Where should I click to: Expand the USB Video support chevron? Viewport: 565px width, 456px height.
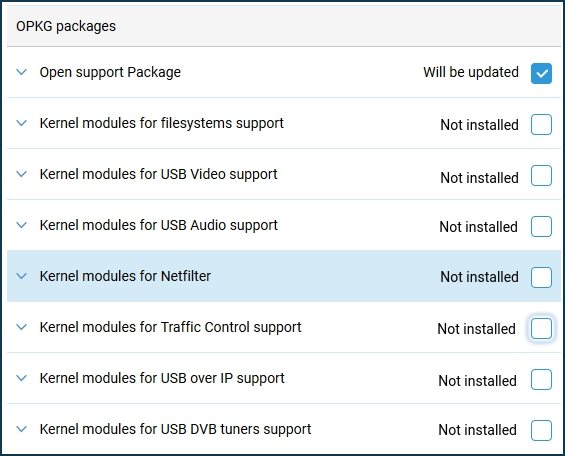point(22,174)
